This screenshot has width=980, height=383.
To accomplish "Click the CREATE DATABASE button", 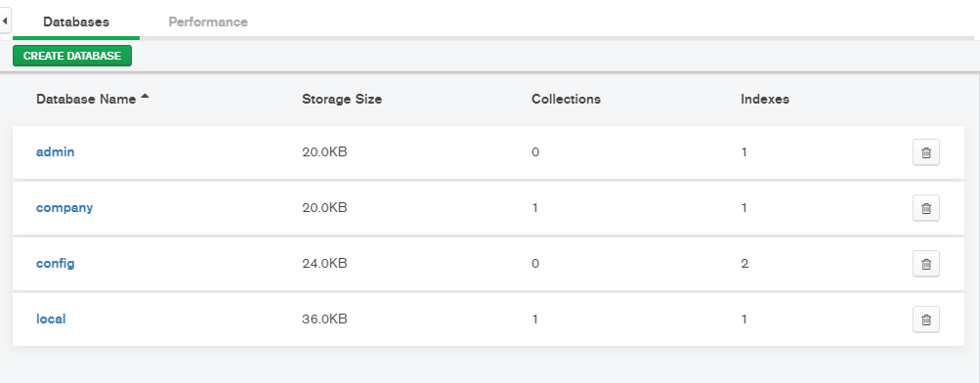I will [x=72, y=56].
